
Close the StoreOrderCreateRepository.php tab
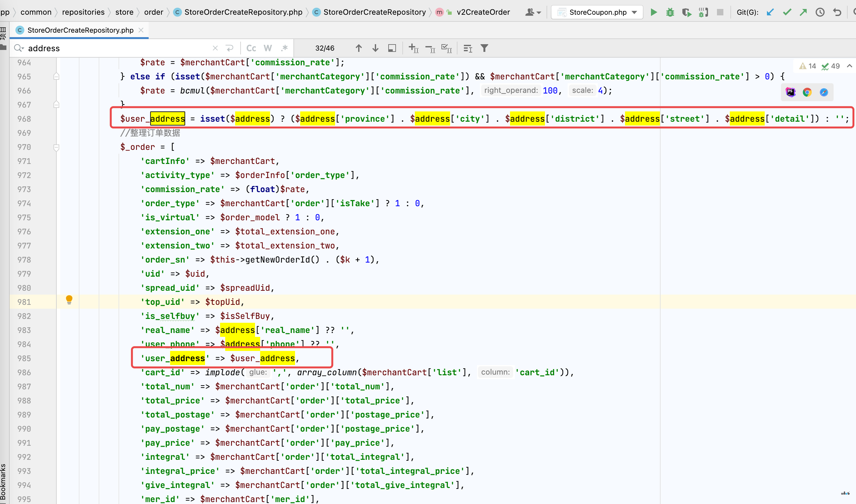pyautogui.click(x=141, y=30)
